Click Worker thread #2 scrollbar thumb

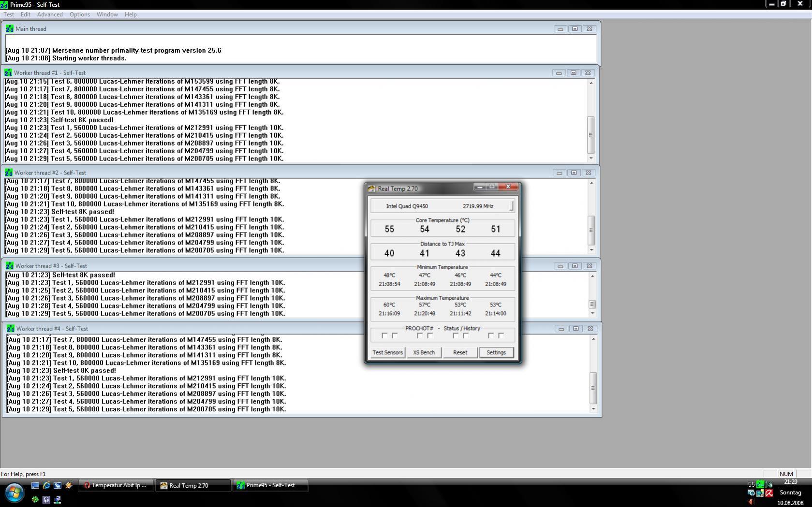[591, 231]
